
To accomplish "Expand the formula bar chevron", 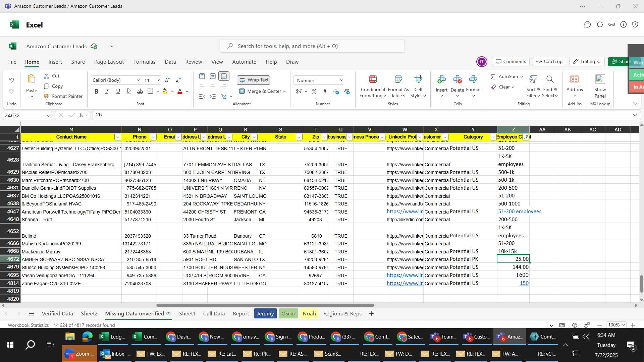I will (x=635, y=115).
